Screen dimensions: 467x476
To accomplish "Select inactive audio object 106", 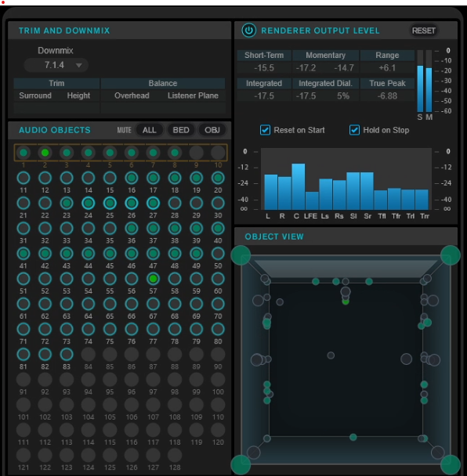I will [x=132, y=405].
